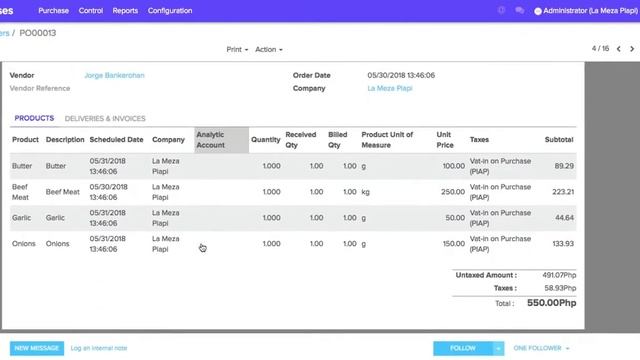Click the 89.29 subtotal value
Image resolution: width=640 pixels, height=360 pixels.
(564, 166)
